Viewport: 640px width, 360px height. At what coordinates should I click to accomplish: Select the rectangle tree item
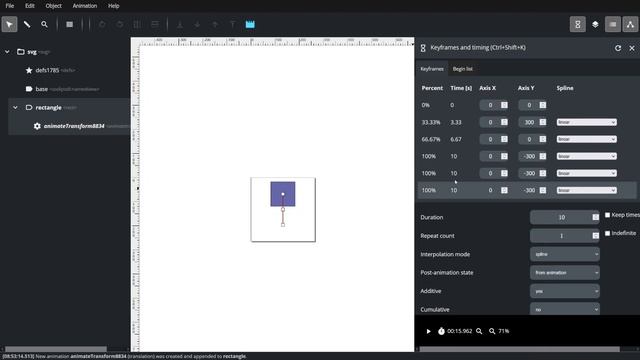coord(49,108)
